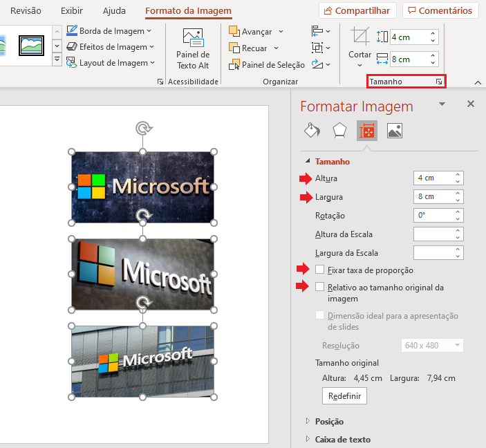Increase Altura value with the pane spinner

click(458, 174)
